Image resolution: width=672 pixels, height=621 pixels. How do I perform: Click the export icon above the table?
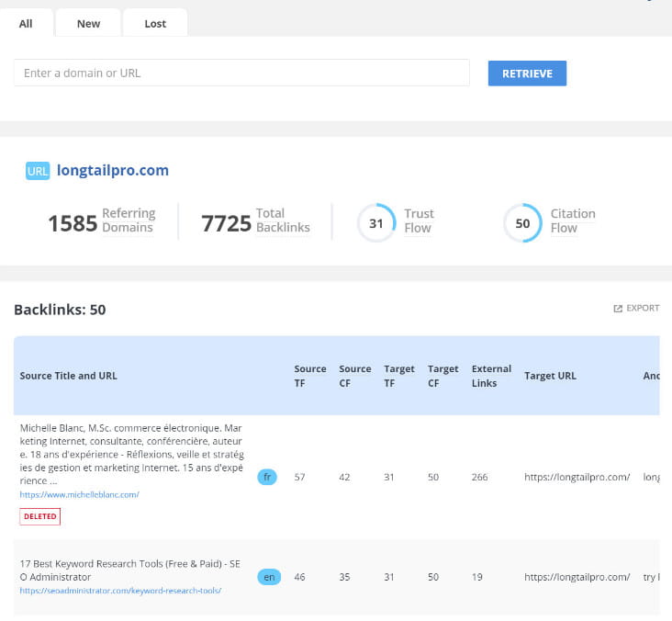tap(618, 309)
